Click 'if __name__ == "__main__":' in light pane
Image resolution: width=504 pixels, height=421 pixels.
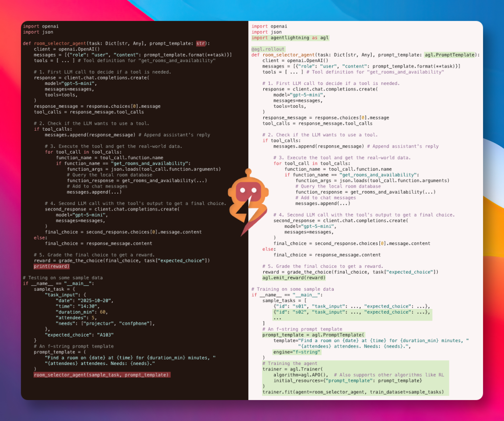pyautogui.click(x=287, y=295)
